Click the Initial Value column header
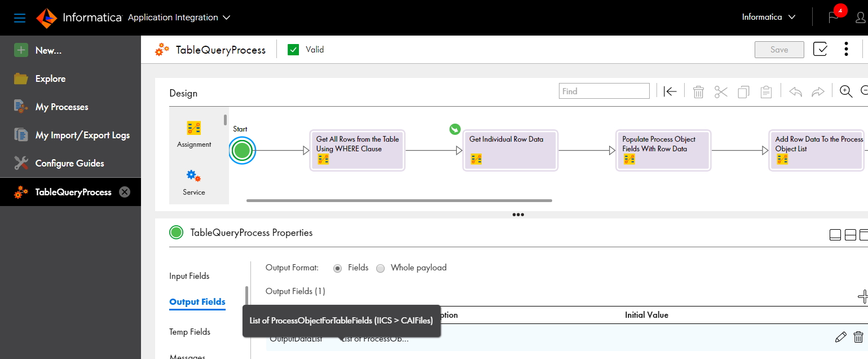 [646, 315]
